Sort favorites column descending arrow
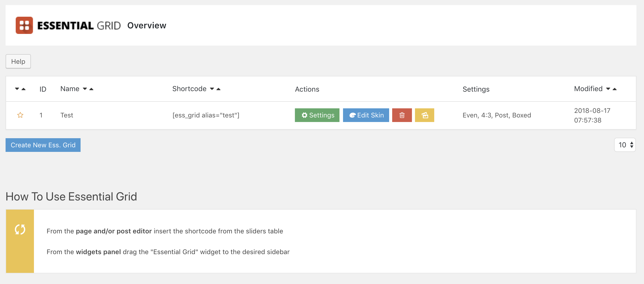Image resolution: width=644 pixels, height=284 pixels. coord(17,89)
